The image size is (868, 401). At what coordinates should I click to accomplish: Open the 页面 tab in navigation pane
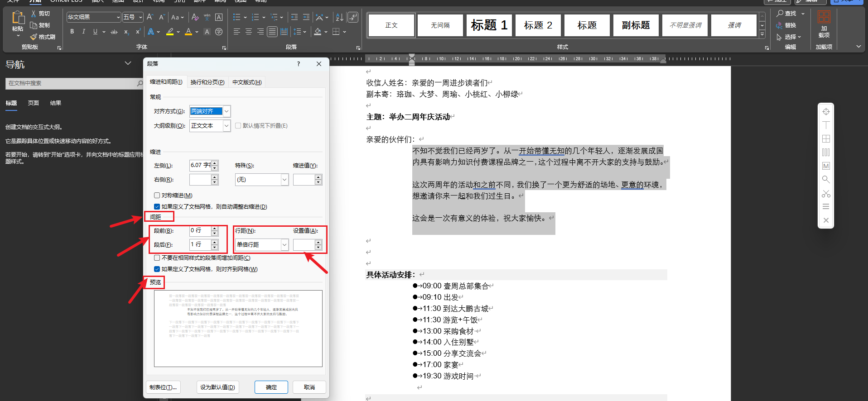(34, 103)
